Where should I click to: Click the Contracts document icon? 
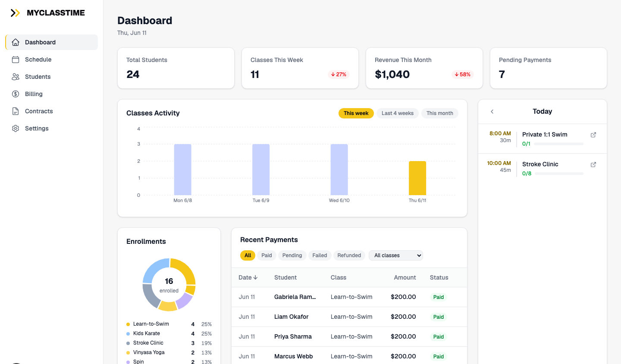[x=16, y=111]
